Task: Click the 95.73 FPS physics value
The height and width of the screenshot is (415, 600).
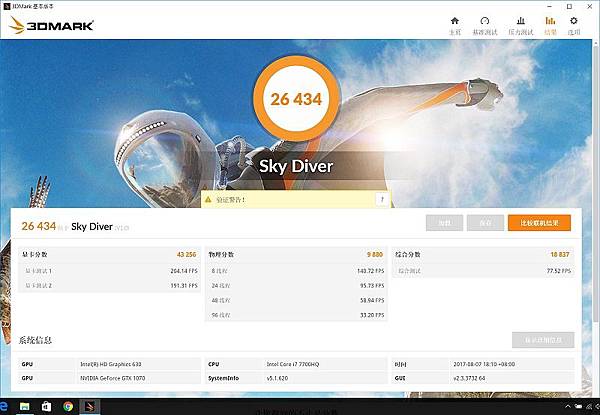Action: pos(372,286)
